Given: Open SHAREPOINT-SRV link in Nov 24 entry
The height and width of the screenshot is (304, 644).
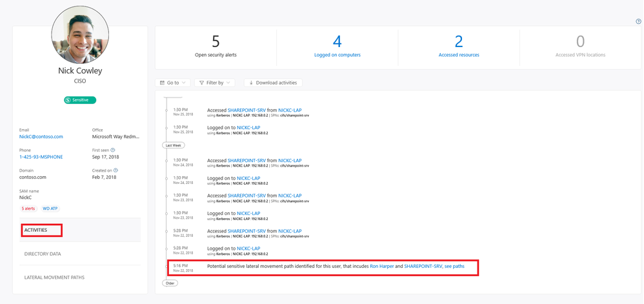Looking at the screenshot, I should (x=247, y=161).
